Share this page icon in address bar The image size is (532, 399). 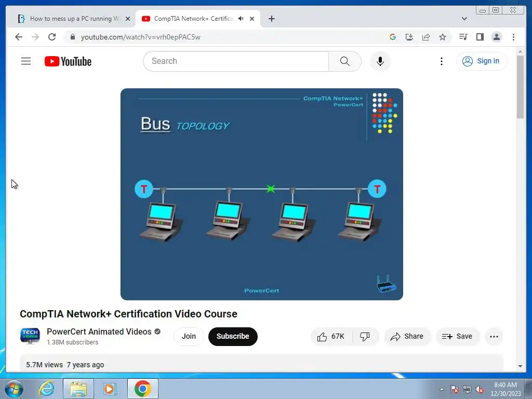[x=426, y=37]
